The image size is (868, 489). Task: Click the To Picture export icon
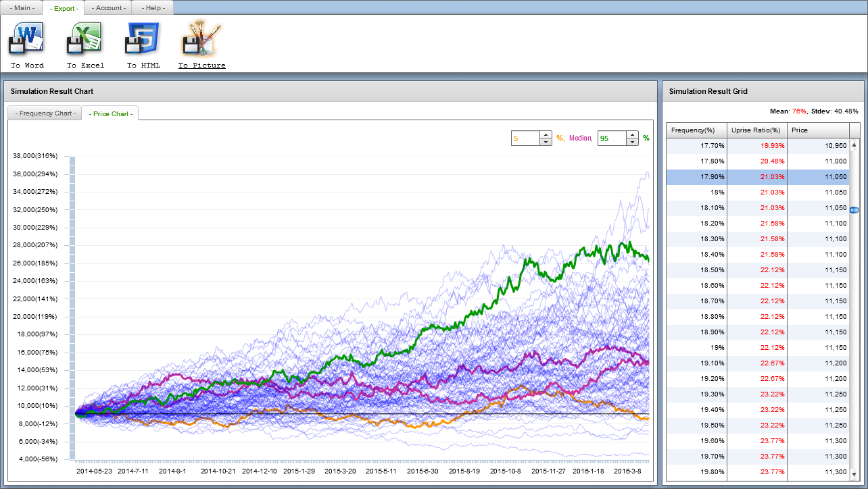pos(201,38)
